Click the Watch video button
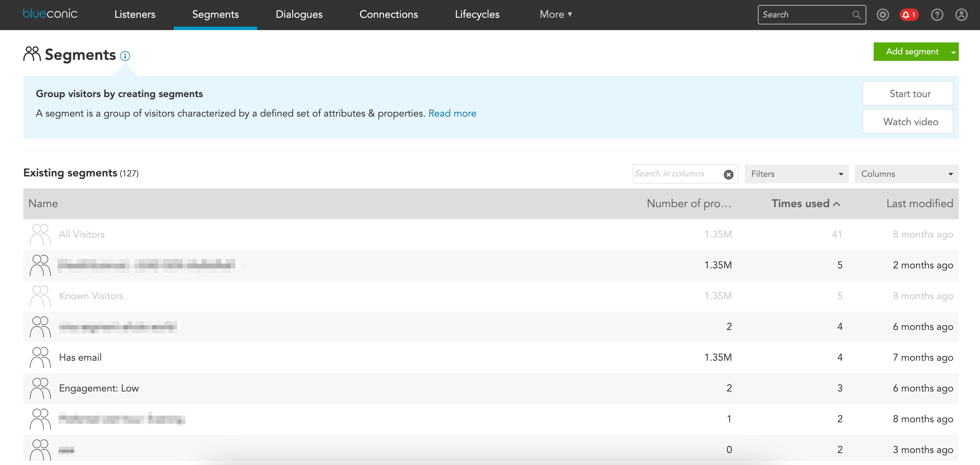Screen dimensions: 980x465 [x=908, y=122]
